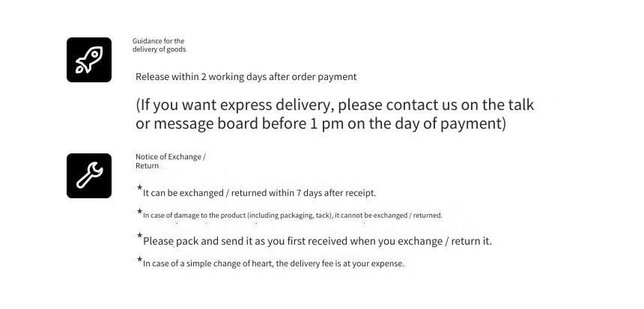Click the change of heart delivery fee line

(273, 263)
